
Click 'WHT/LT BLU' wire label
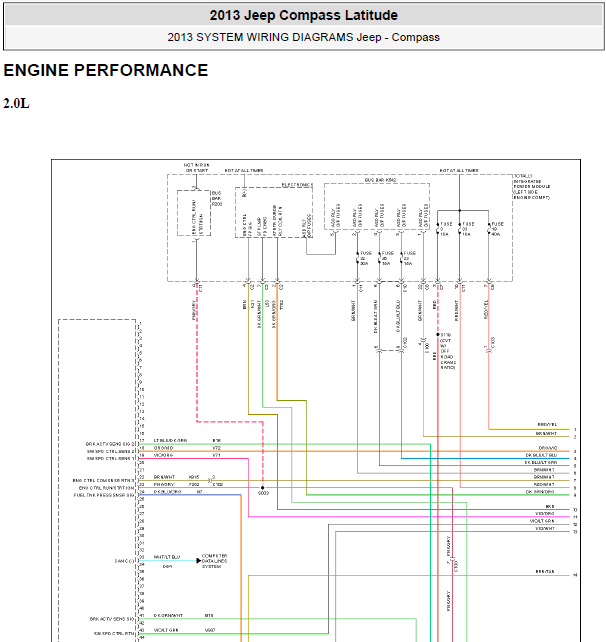pyautogui.click(x=167, y=557)
